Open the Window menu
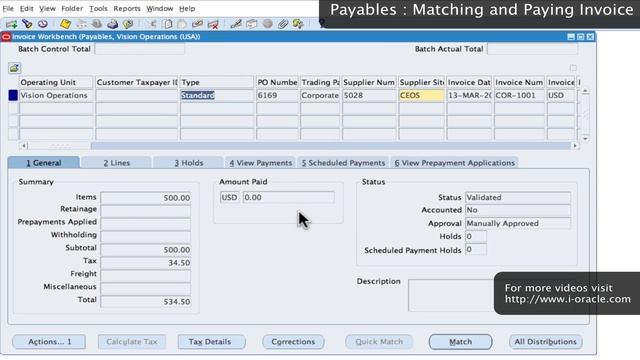 pos(160,9)
